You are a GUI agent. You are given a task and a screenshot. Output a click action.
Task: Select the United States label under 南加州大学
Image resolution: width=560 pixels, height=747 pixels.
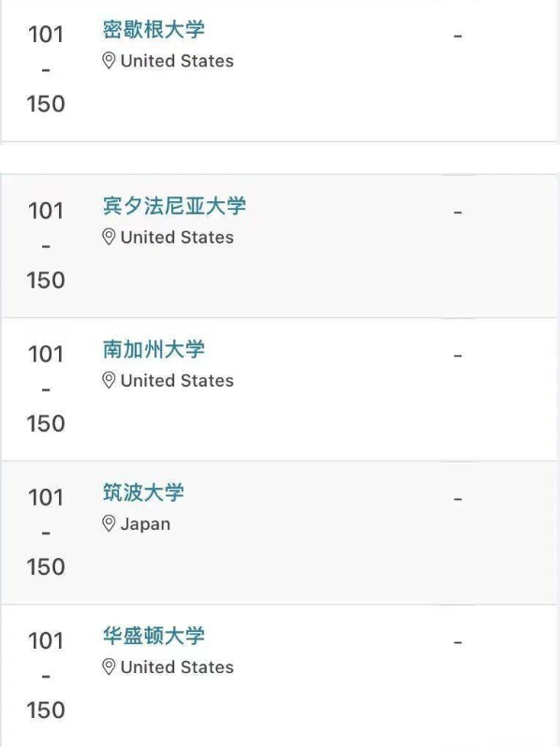177,381
